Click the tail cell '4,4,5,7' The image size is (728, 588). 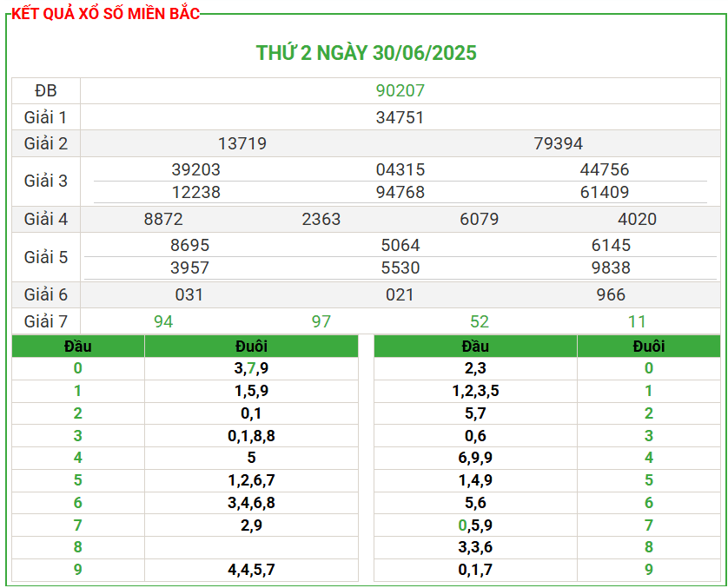(x=251, y=570)
